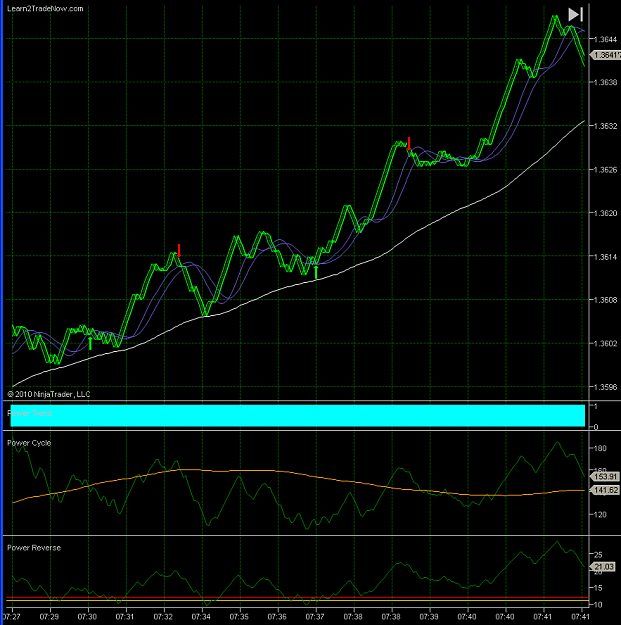Click the 1.3614 price axis label
621x625 pixels.
605,257
